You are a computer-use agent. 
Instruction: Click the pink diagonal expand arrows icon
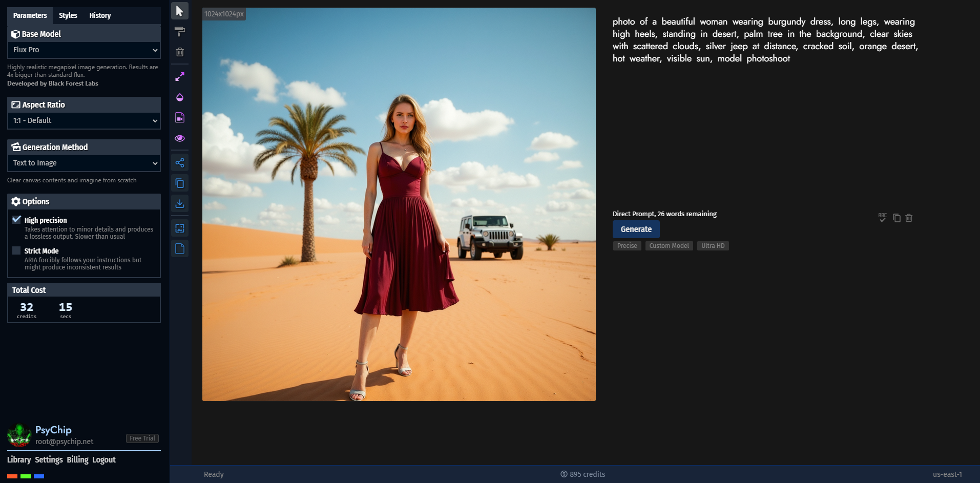[180, 77]
